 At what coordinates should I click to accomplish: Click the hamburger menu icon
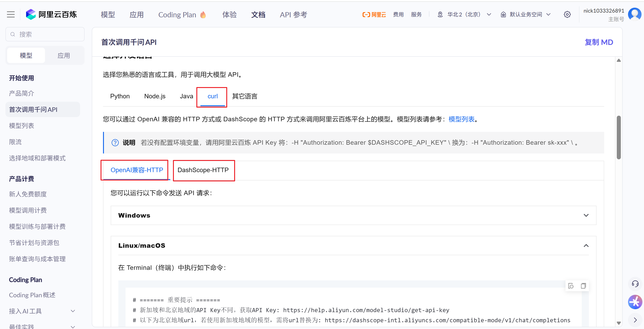[x=11, y=14]
